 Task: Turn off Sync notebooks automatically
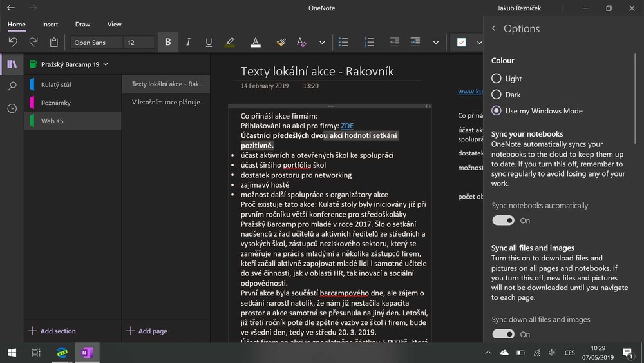click(504, 221)
